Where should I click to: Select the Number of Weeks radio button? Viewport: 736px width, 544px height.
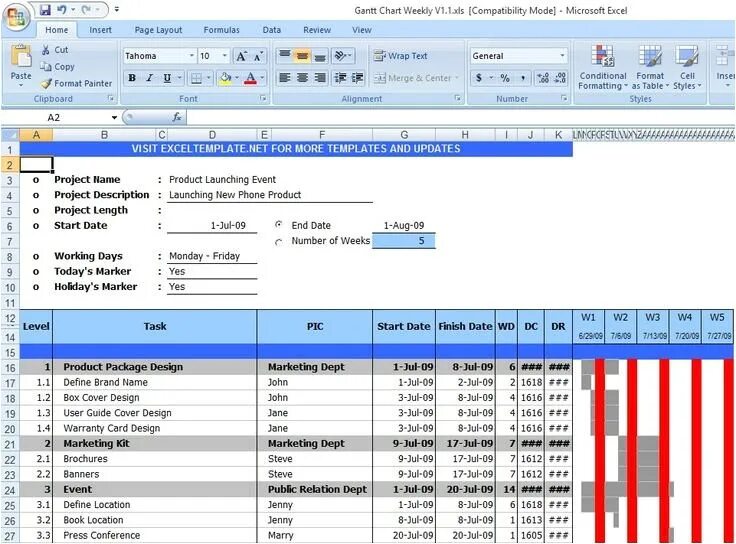(x=278, y=242)
